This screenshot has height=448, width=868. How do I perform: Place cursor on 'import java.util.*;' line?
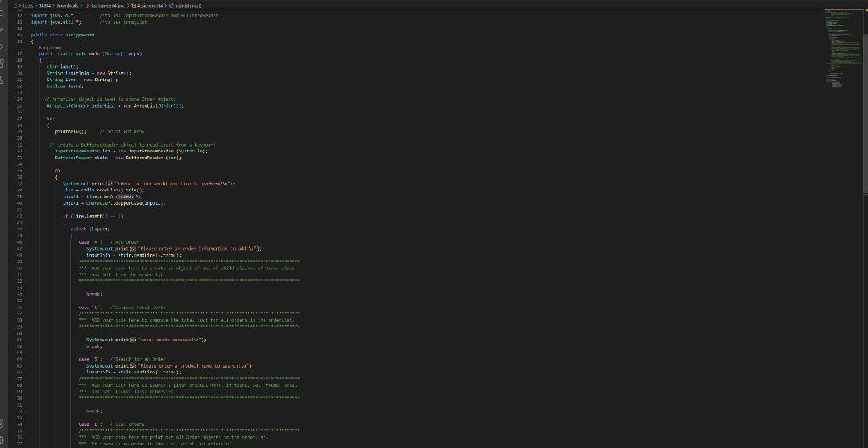[x=57, y=22]
